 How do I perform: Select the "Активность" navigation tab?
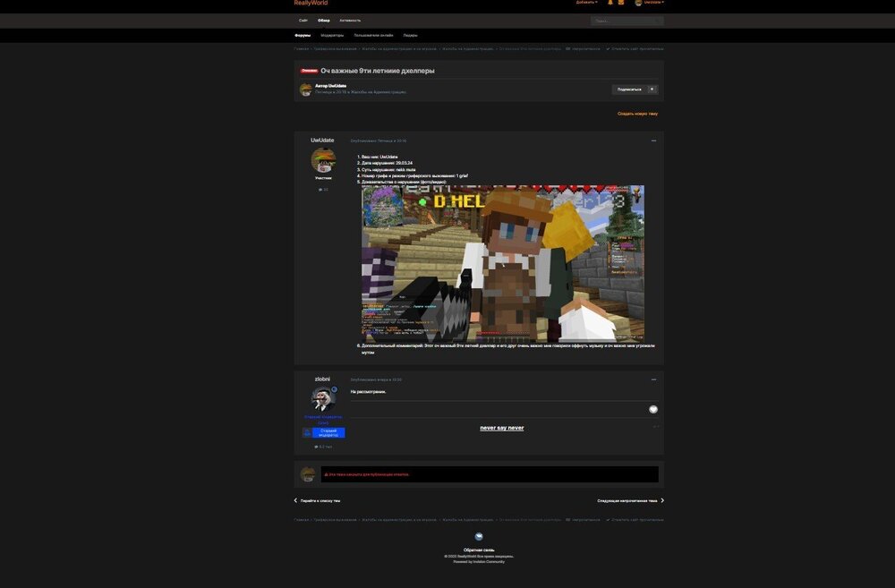[x=350, y=21]
